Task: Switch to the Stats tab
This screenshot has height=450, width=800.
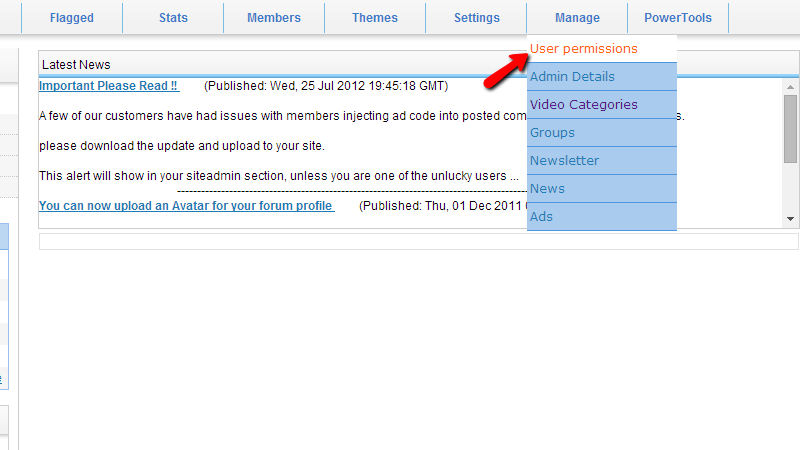Action: point(172,18)
